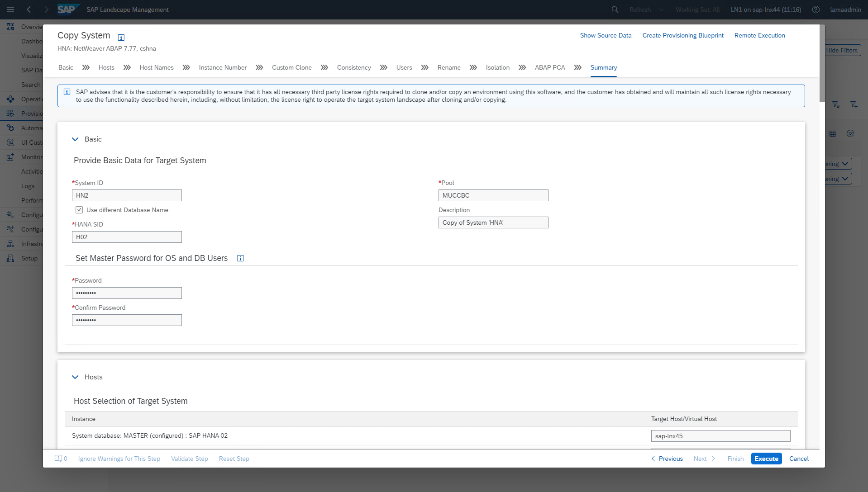This screenshot has width=868, height=492.
Task: Click the Monitoring sidebar icon
Action: coord(10,157)
